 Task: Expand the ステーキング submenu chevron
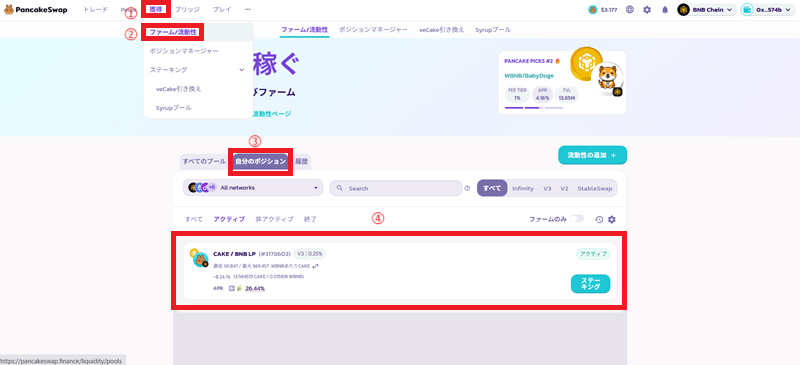(242, 70)
